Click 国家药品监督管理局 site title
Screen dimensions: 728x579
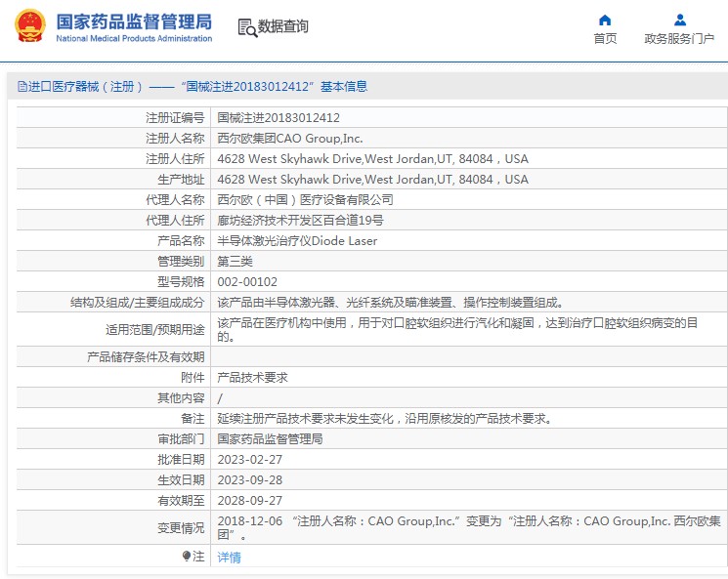point(134,21)
